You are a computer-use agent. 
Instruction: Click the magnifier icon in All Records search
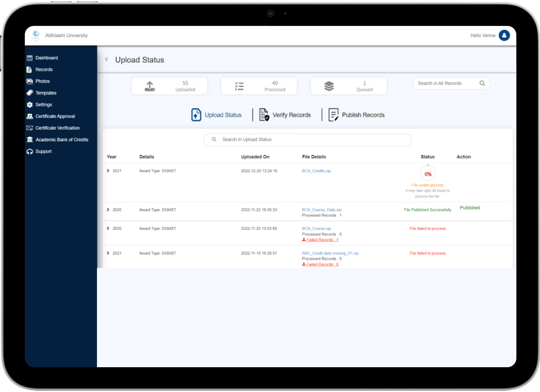[x=482, y=83]
